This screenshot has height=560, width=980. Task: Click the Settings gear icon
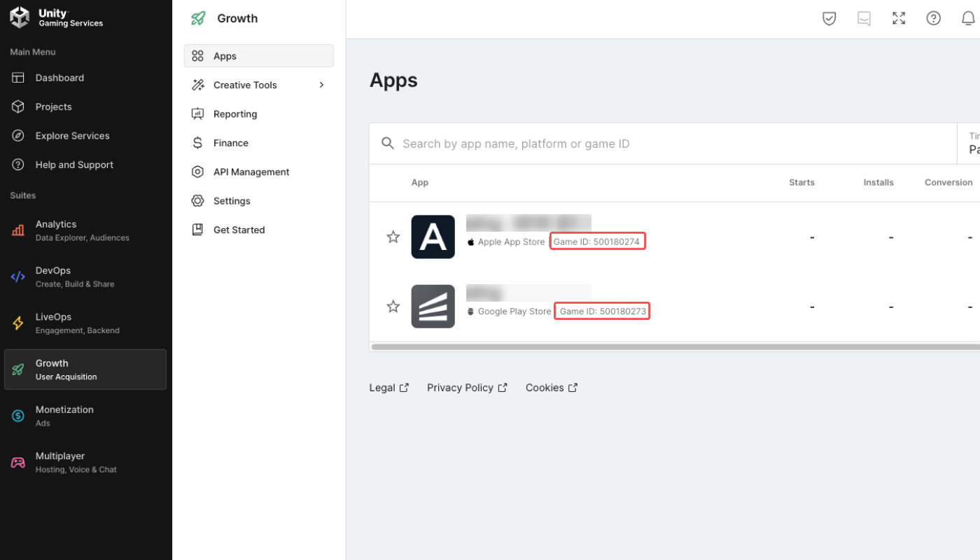198,201
